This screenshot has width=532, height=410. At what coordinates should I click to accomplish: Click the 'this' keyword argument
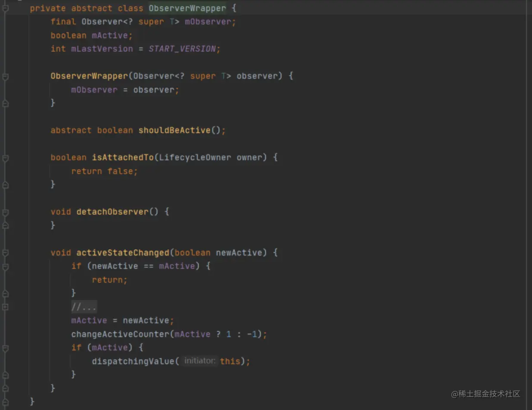coord(230,361)
